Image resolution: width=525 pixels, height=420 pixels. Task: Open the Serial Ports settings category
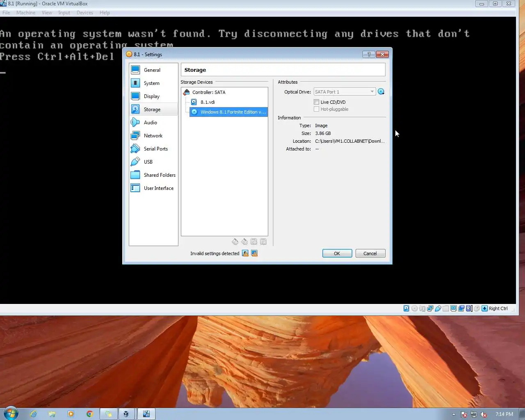[153, 149]
